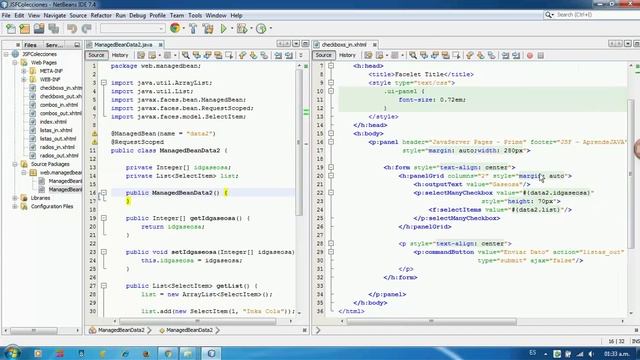Expand the Configuration Files node
Screen dimensions: 640x360
tap(15, 207)
